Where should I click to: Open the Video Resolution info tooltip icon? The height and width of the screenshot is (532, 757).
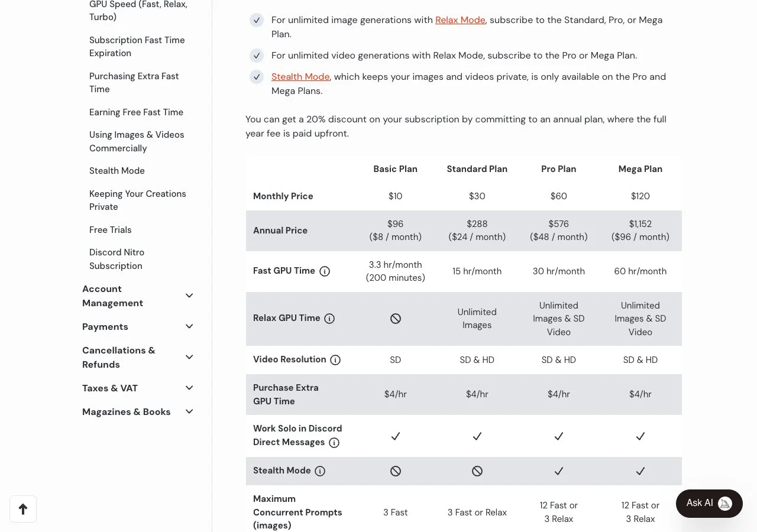pos(335,360)
